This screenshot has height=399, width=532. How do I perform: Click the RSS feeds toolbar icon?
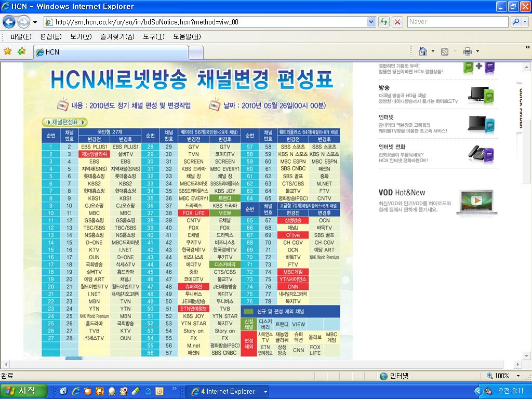point(445,51)
